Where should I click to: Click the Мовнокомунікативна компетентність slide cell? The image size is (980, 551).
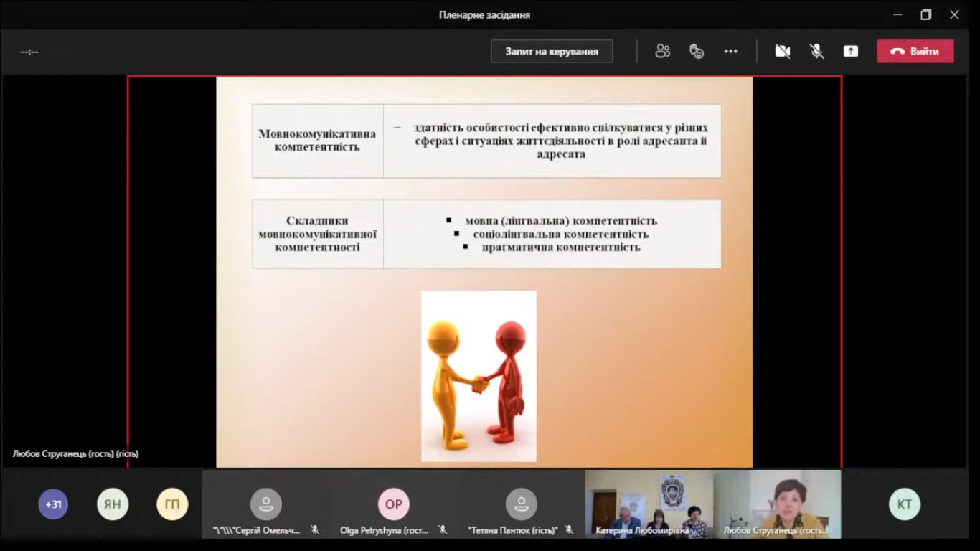(x=317, y=141)
